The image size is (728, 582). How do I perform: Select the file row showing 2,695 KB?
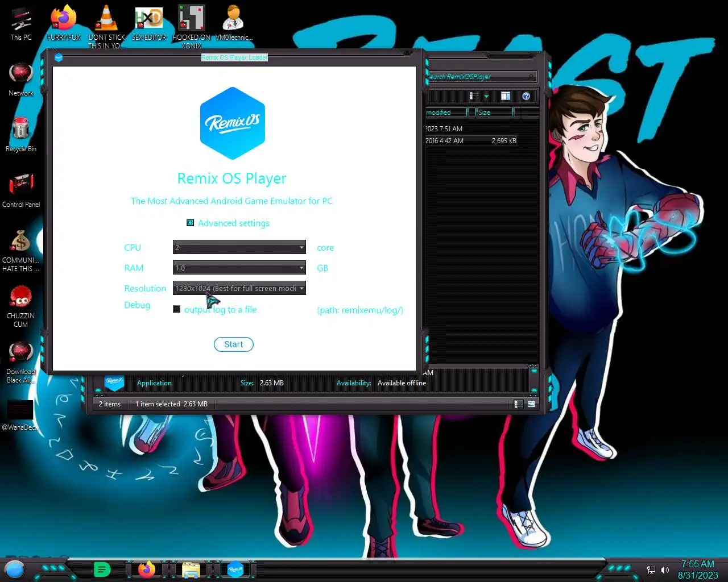[x=471, y=141]
